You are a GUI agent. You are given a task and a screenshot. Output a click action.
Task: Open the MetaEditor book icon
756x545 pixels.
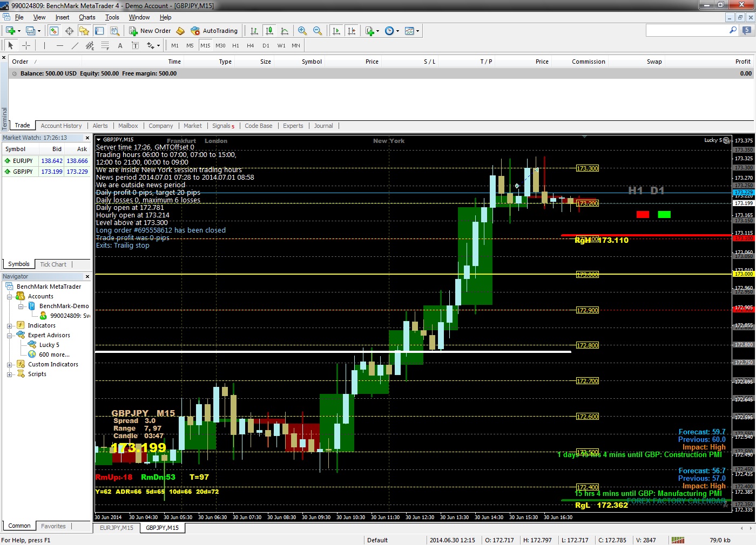[181, 31]
